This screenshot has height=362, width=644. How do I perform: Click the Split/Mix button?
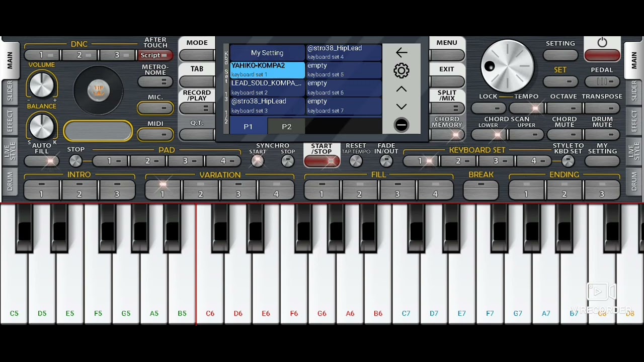tap(447, 108)
